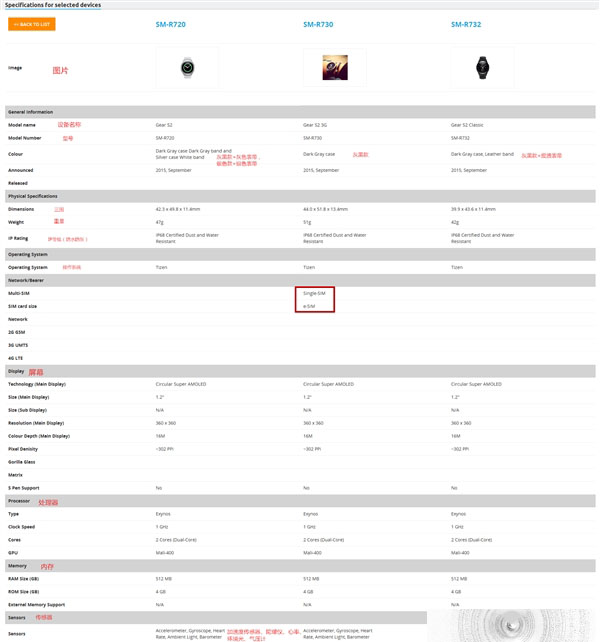This screenshot has width=600, height=642.
Task: Click the 'Memory' section header
Action: 300,566
